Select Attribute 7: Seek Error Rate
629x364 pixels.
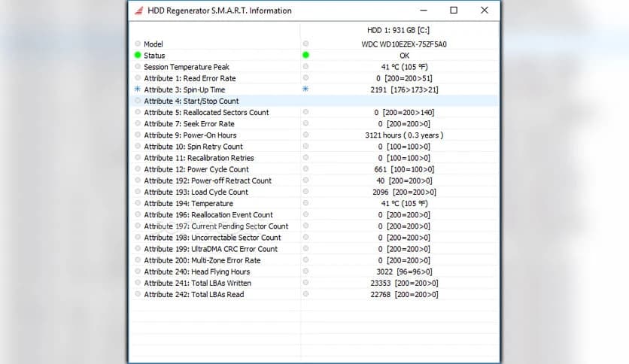189,124
